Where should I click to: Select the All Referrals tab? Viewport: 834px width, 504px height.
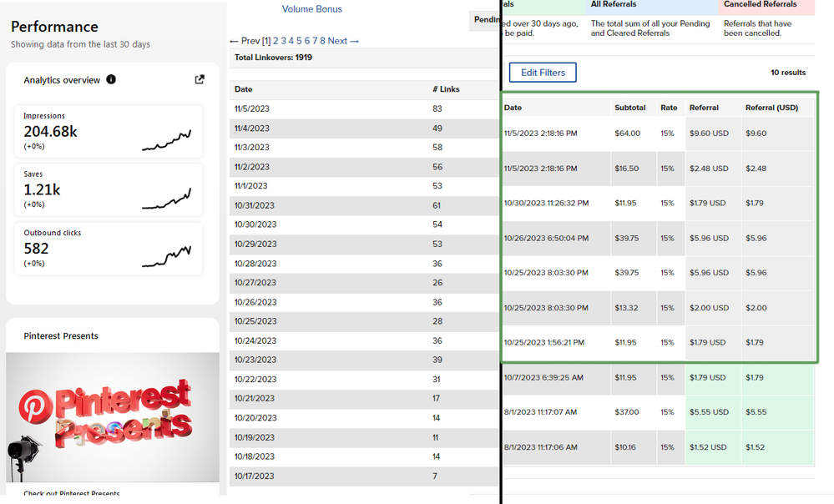614,5
